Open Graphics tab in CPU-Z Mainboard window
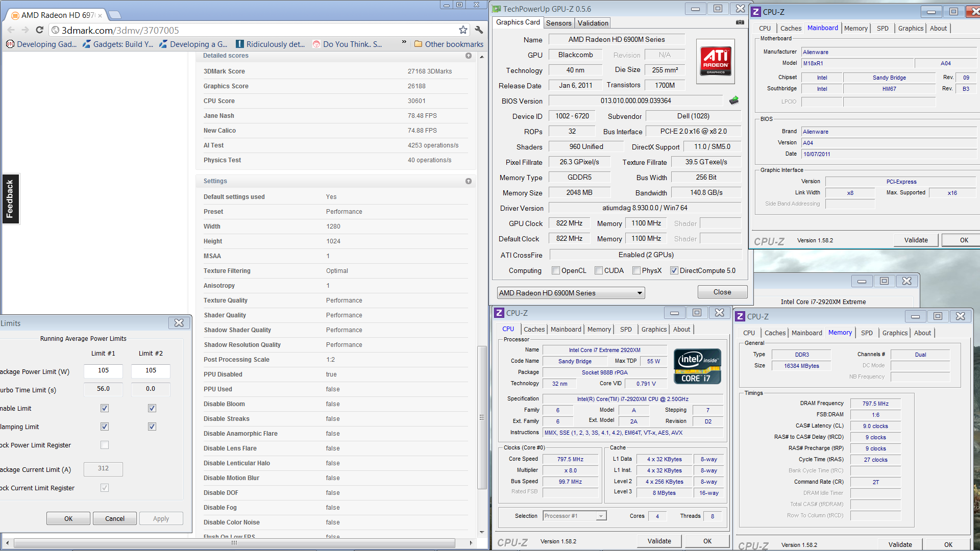This screenshot has height=551, width=980. 911,29
